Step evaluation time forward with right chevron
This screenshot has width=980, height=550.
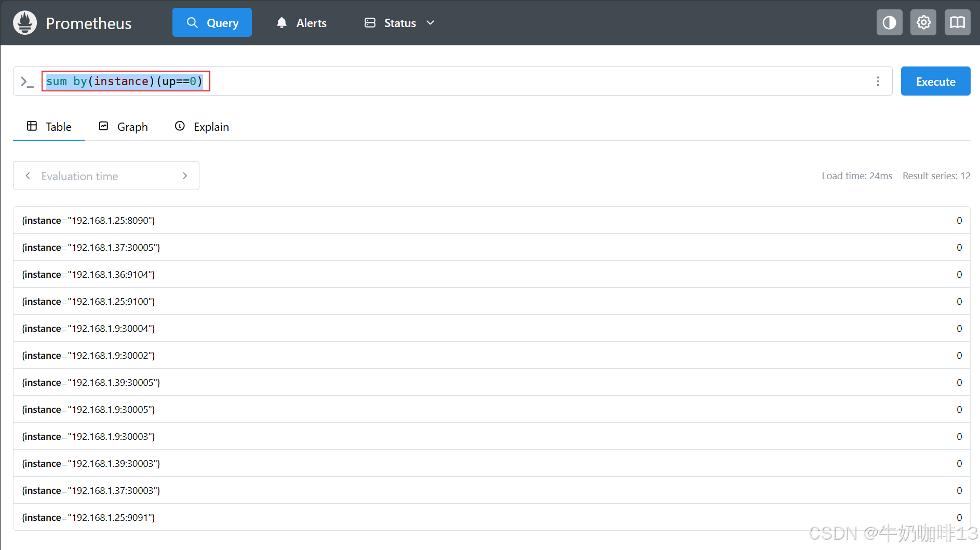coord(185,176)
